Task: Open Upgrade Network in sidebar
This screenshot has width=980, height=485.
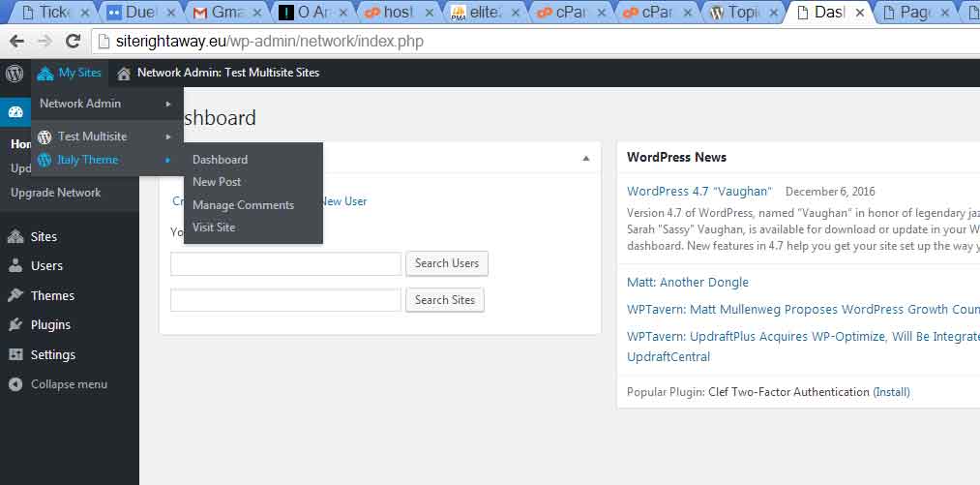Action: point(55,193)
